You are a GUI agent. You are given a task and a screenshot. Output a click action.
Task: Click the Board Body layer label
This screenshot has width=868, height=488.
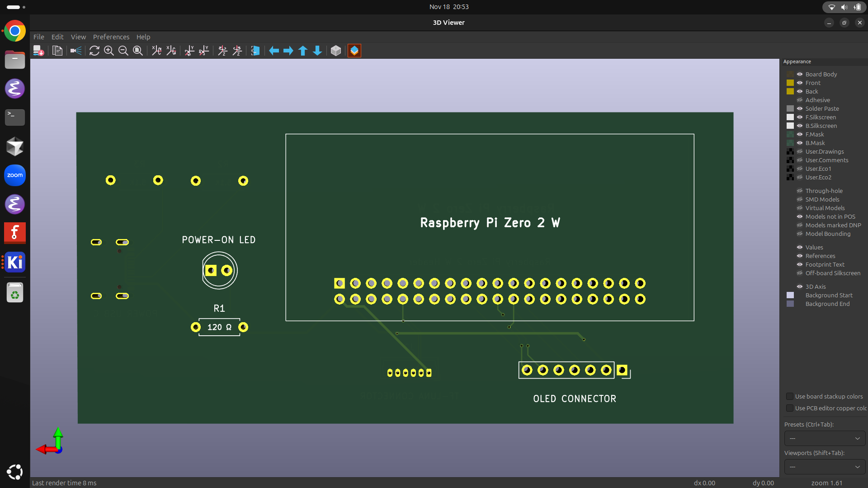point(821,74)
